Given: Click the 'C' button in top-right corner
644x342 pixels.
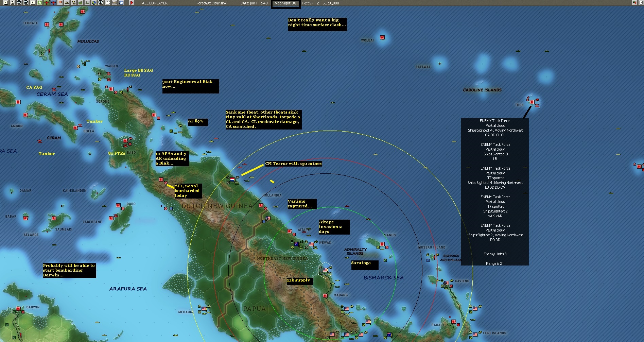Looking at the screenshot, I should tap(641, 3).
